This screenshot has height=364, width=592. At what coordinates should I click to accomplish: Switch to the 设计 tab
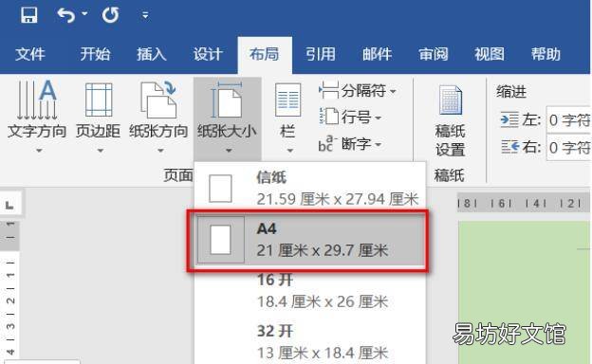208,54
